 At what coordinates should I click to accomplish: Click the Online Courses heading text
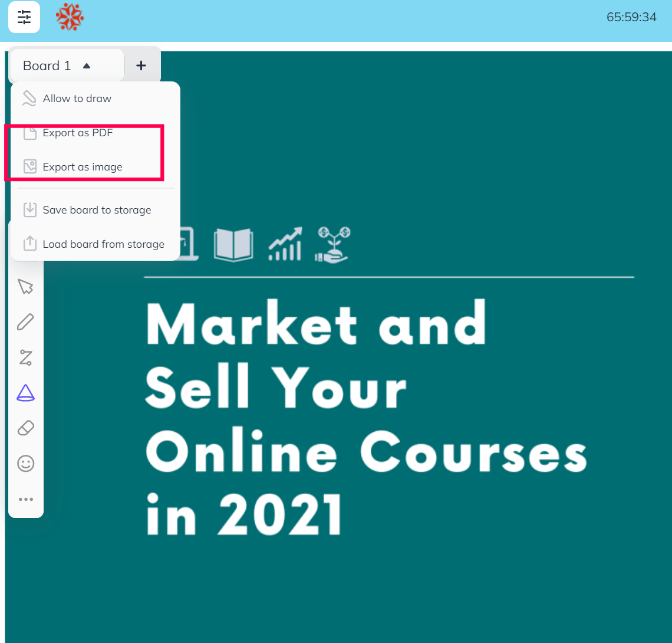click(367, 450)
